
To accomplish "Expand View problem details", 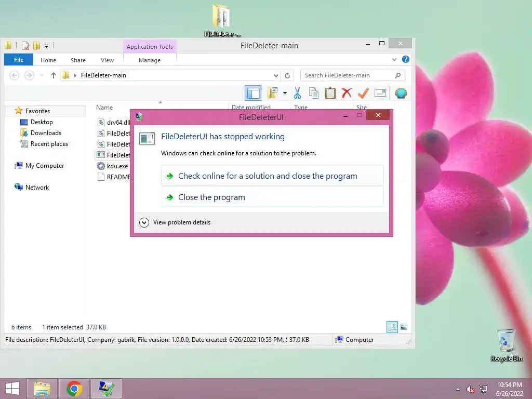I will (x=175, y=222).
